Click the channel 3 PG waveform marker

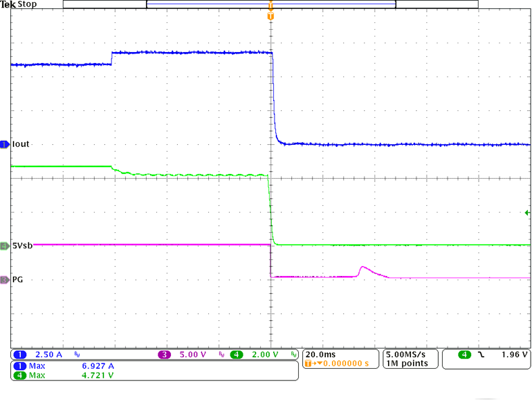click(x=5, y=279)
